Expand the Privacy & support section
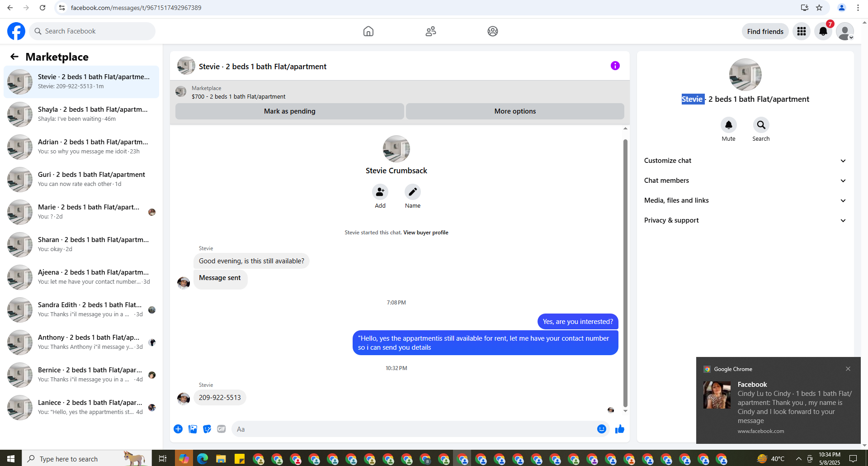This screenshot has width=868, height=466. pos(745,220)
